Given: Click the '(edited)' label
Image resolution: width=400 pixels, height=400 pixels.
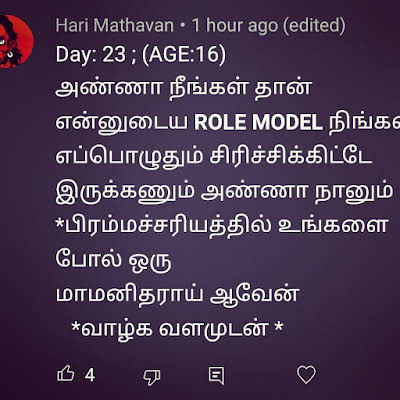Looking at the screenshot, I should coord(314,25).
